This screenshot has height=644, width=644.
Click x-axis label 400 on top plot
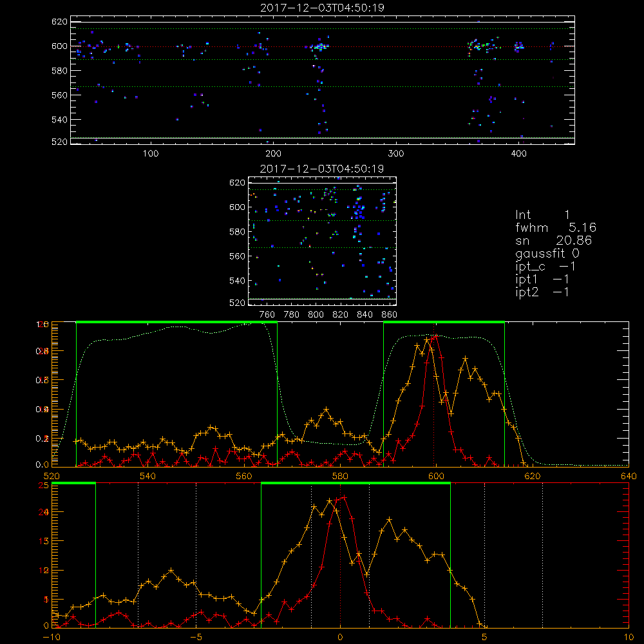coord(518,154)
